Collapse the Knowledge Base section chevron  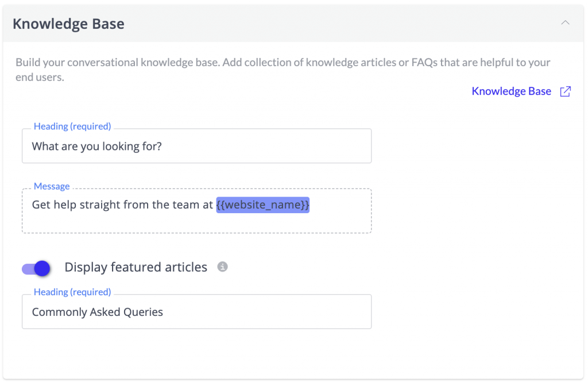[565, 23]
